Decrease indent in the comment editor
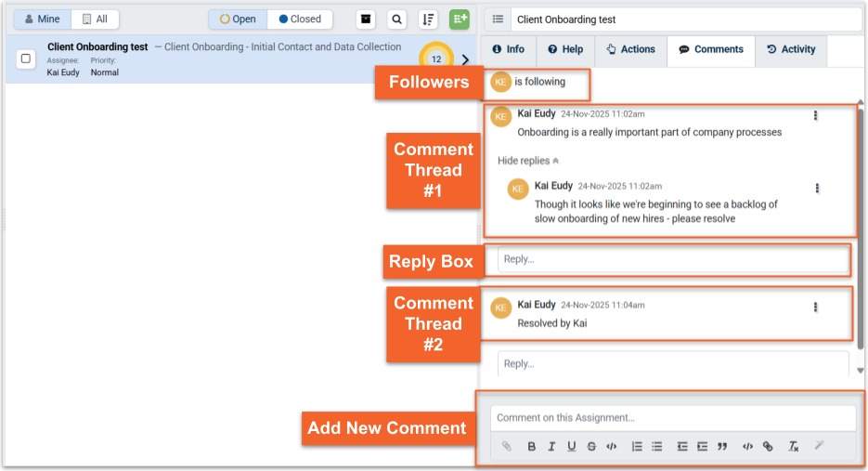 682,446
